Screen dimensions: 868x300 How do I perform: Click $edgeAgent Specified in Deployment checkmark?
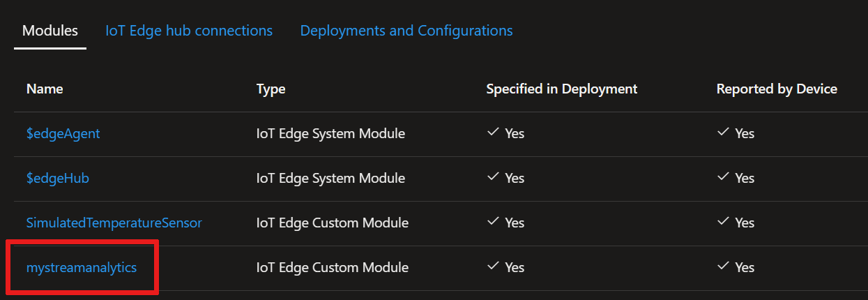pos(493,133)
